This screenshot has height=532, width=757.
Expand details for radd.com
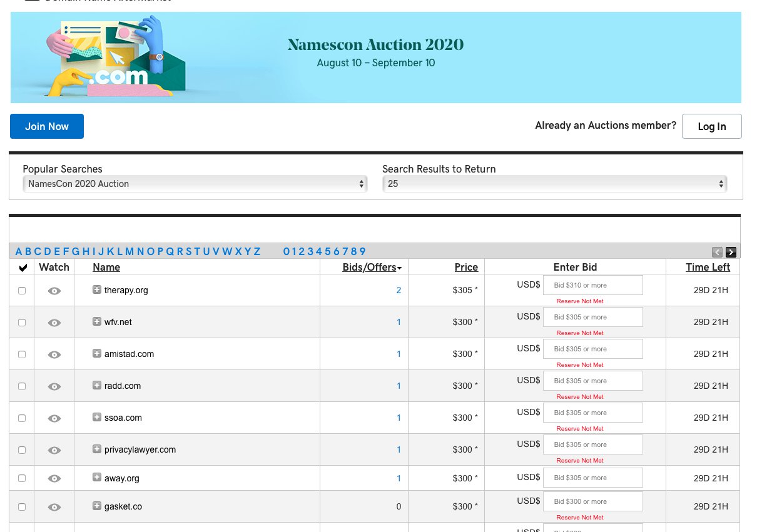[97, 385]
